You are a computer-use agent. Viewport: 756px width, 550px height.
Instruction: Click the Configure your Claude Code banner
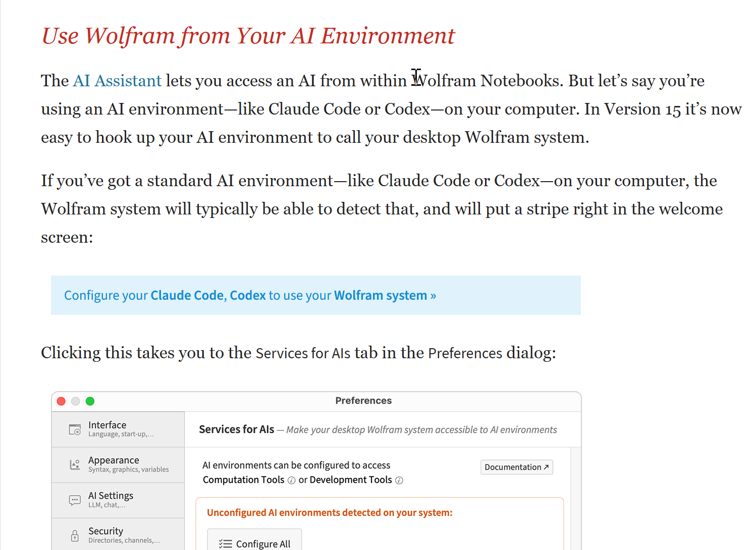tap(316, 295)
